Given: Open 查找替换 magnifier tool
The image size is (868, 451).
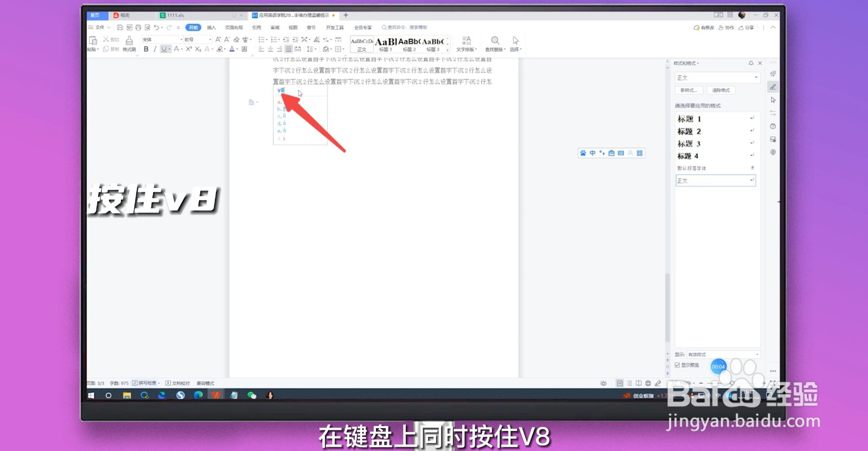Looking at the screenshot, I should pos(495,44).
